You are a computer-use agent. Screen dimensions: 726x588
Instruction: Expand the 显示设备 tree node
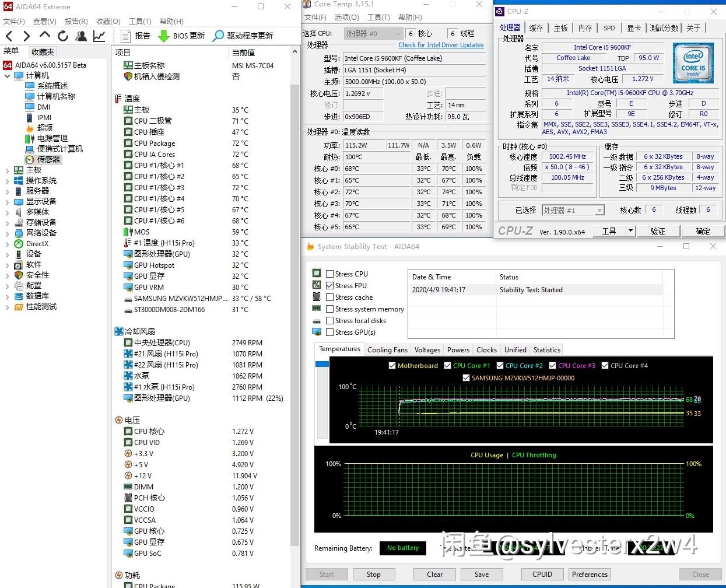click(x=7, y=202)
